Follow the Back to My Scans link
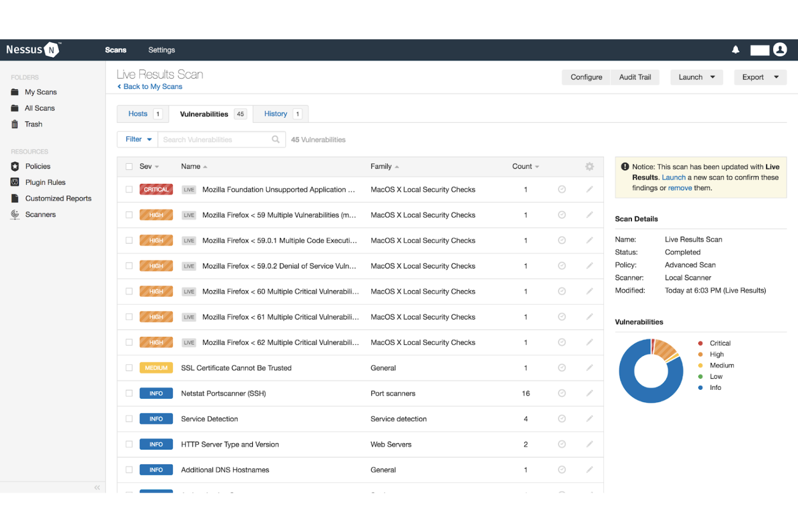The width and height of the screenshot is (798, 532). click(x=153, y=87)
